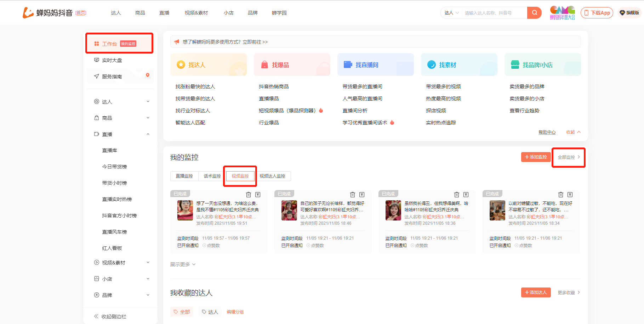Open 抖音官方小时榜 in the sidebar

pos(119,216)
